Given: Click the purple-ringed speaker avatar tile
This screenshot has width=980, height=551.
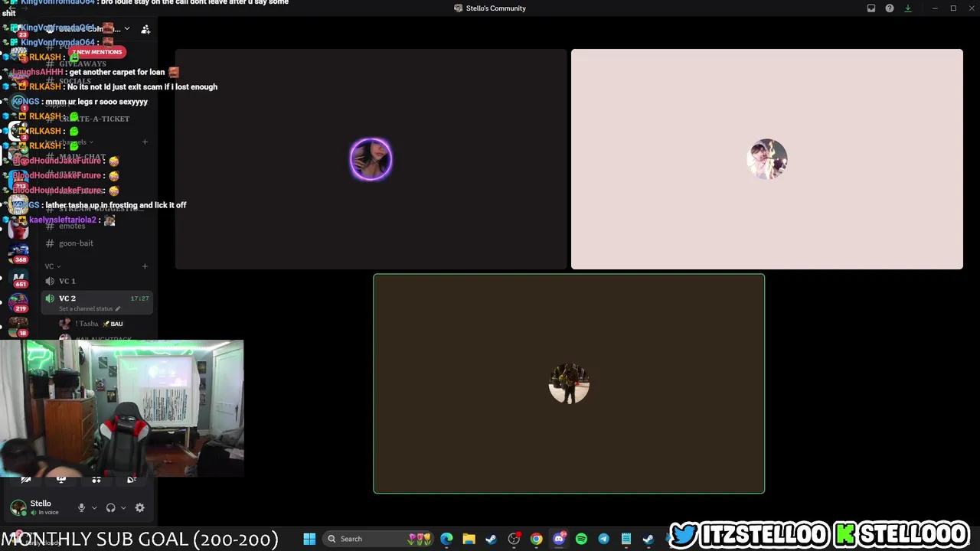Looking at the screenshot, I should coord(371,159).
